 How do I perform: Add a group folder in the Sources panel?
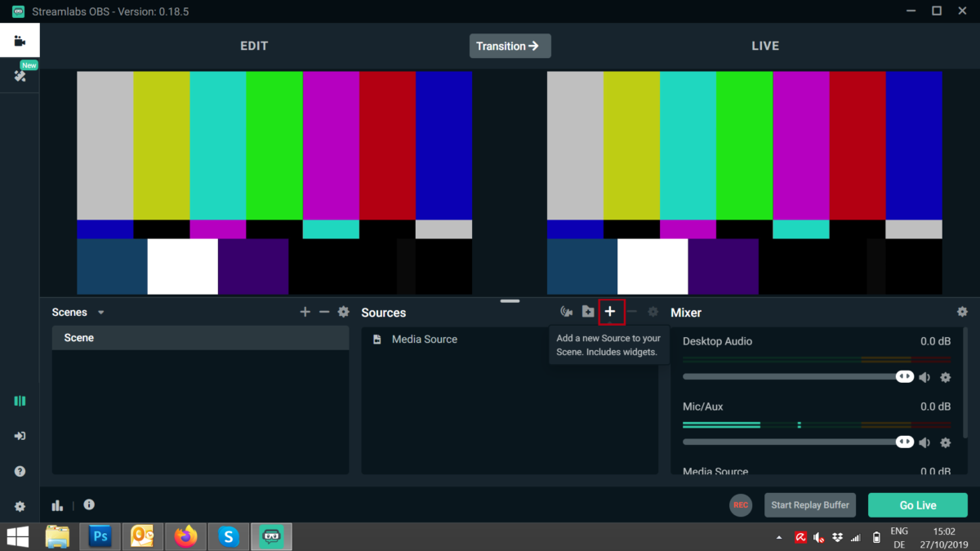coord(588,312)
